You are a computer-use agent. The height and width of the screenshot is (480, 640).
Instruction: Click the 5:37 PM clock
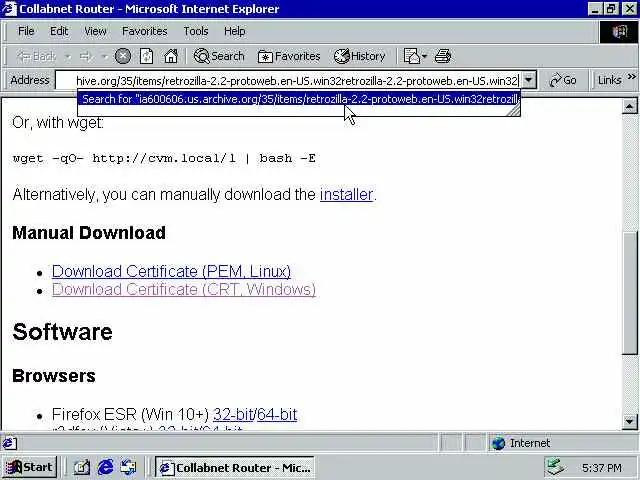pyautogui.click(x=602, y=468)
